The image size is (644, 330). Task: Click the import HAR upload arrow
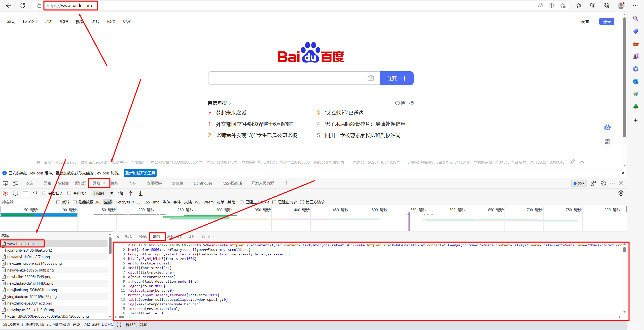[x=130, y=193]
